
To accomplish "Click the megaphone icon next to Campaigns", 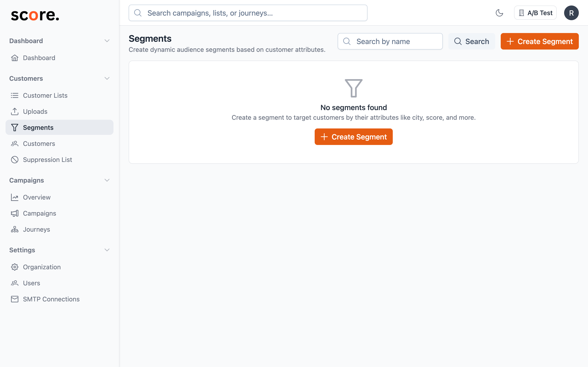I will [14, 213].
